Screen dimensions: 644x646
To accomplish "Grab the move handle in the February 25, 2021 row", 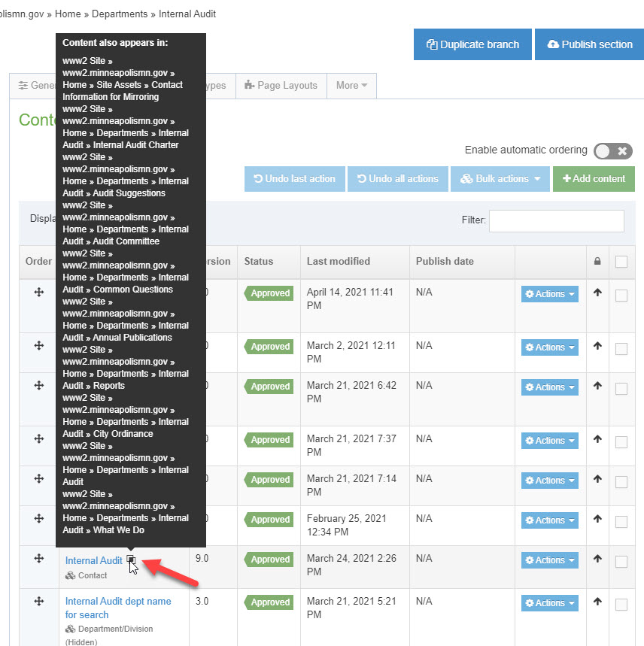I will (38, 519).
